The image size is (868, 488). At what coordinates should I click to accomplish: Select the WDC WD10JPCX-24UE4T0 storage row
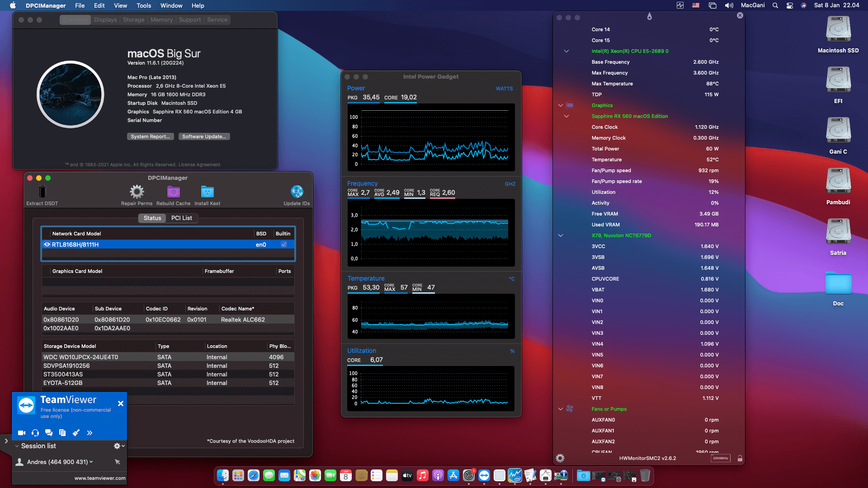point(168,357)
